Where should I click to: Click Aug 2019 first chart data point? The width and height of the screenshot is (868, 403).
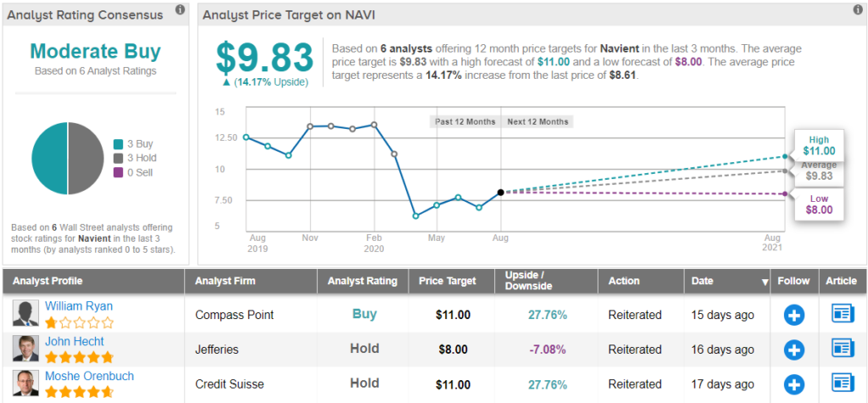(x=247, y=137)
